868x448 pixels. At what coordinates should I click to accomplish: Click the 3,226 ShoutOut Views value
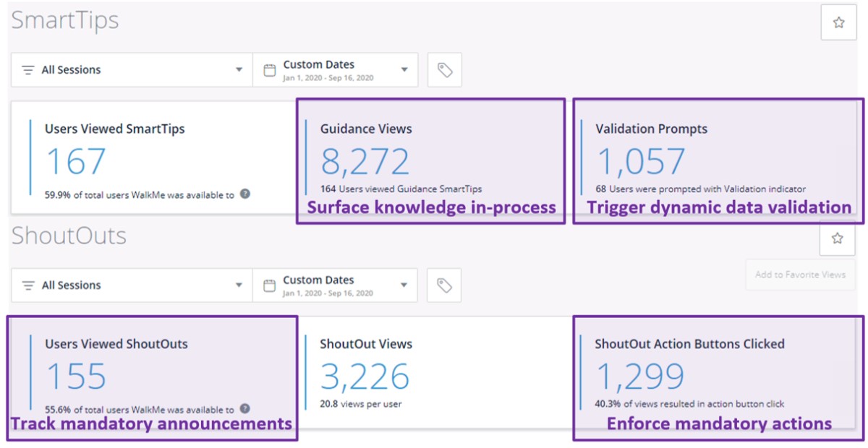pyautogui.click(x=365, y=376)
